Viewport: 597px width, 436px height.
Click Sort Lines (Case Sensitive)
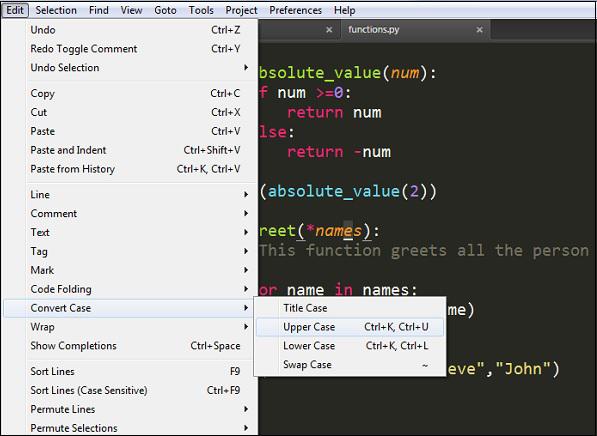point(130,390)
